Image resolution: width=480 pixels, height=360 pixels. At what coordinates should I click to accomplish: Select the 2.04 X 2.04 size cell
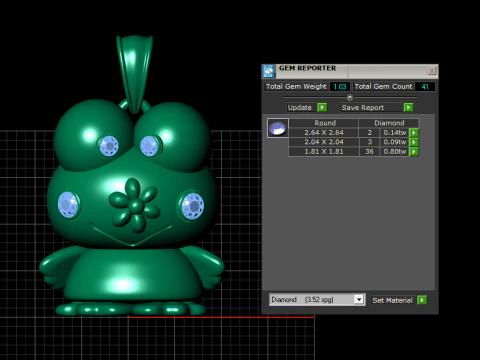(x=324, y=142)
